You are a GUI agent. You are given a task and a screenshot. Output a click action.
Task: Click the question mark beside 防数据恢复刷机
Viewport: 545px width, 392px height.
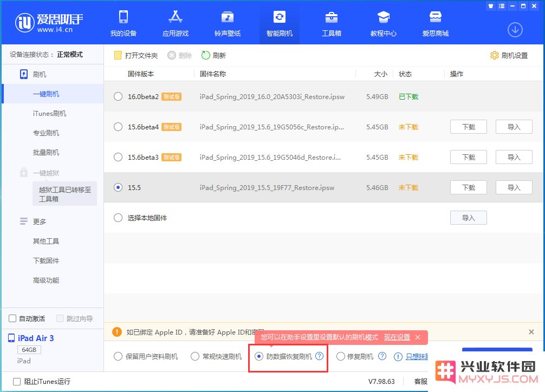tap(320, 356)
